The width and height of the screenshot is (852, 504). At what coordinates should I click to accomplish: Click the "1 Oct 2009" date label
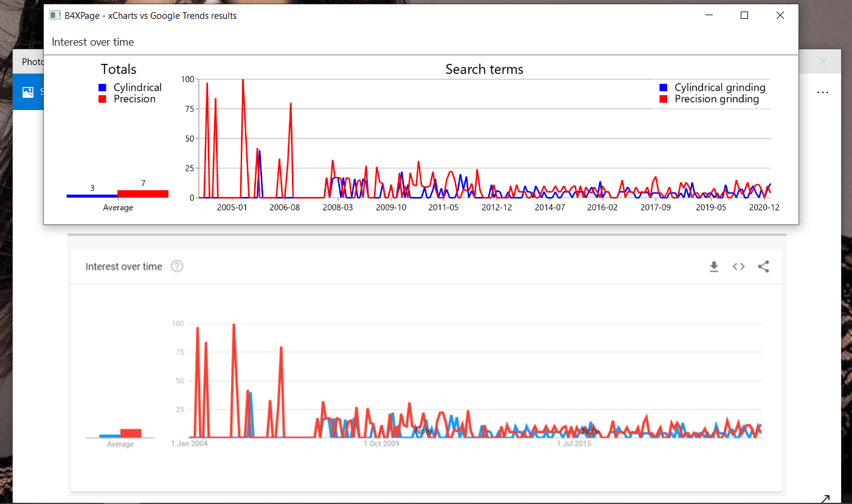382,443
